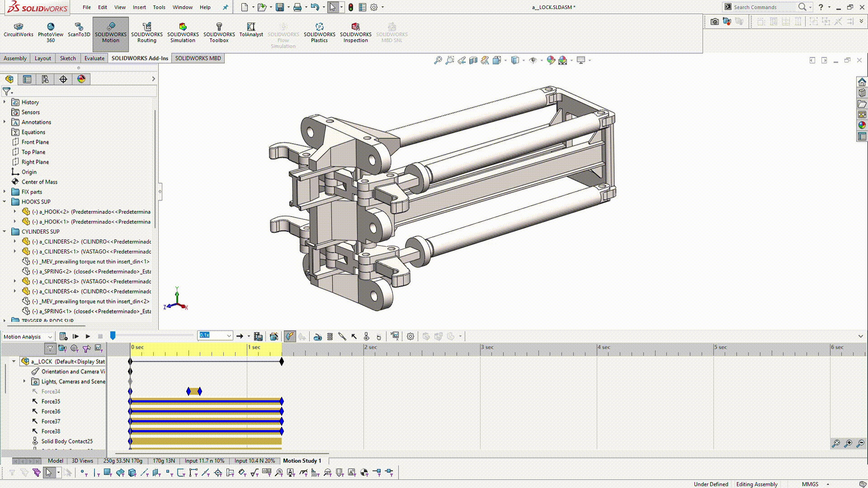
Task: Collapse the a__LOCK motion tree node
Action: [14, 361]
